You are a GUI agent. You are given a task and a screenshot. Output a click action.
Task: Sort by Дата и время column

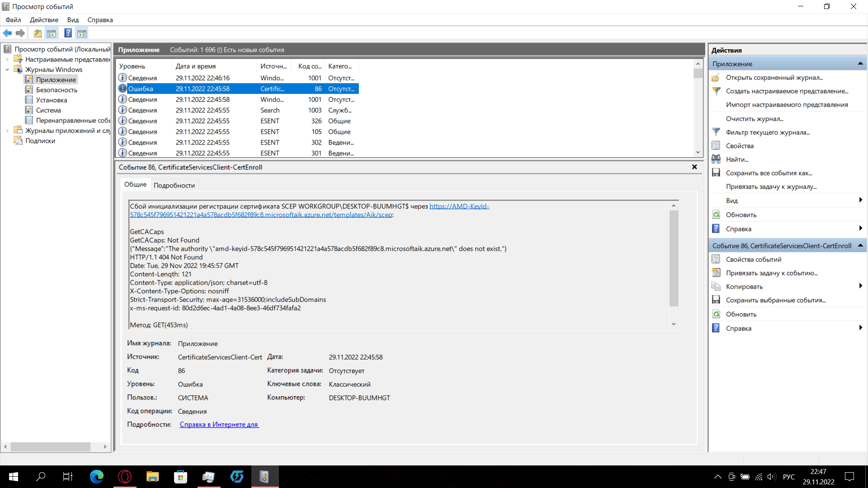[215, 66]
